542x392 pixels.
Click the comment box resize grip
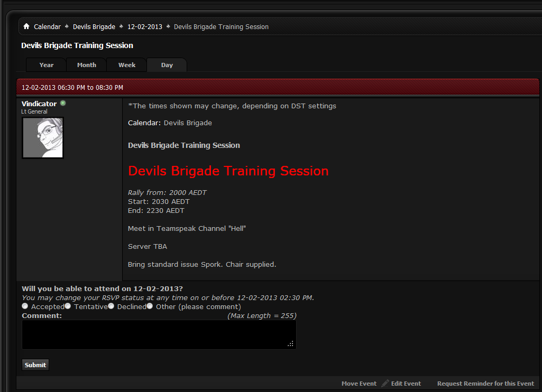click(291, 343)
